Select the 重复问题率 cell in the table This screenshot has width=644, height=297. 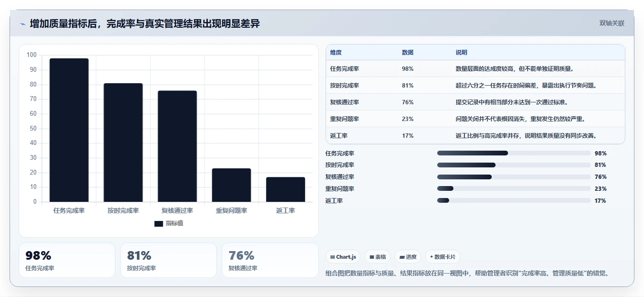pos(345,119)
